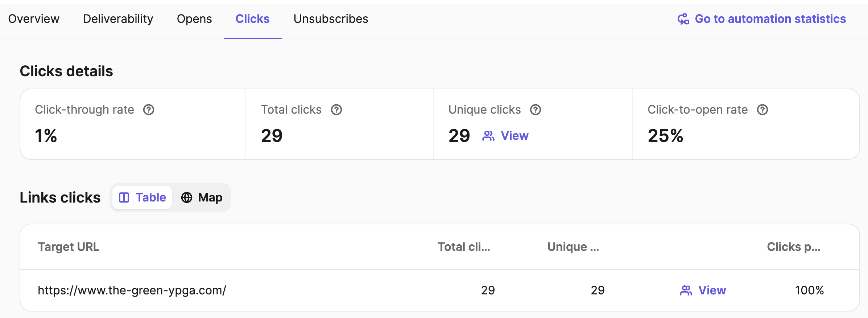Click the people icon in the URL row
Image resolution: width=868 pixels, height=318 pixels.
(x=686, y=290)
